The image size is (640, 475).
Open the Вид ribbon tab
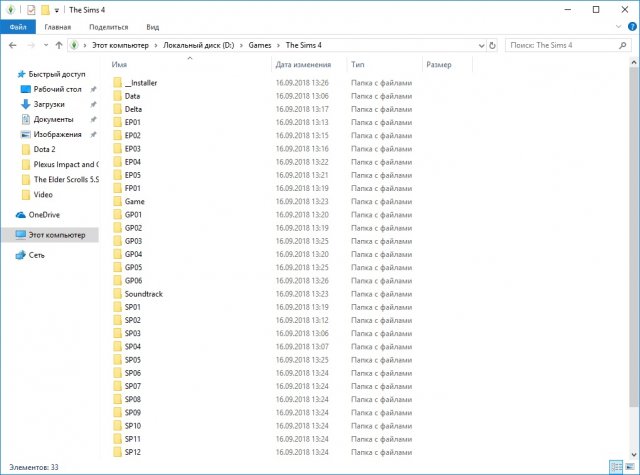(153, 27)
